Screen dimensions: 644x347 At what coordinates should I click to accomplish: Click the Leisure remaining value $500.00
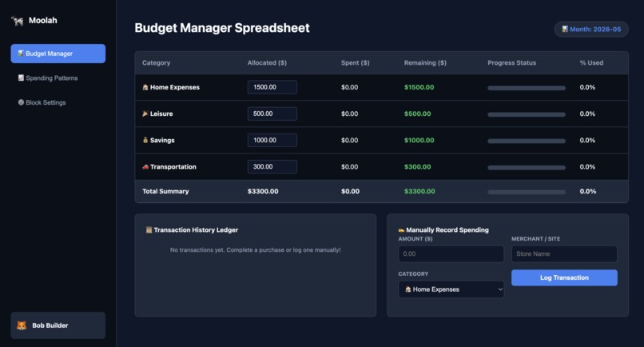click(417, 114)
